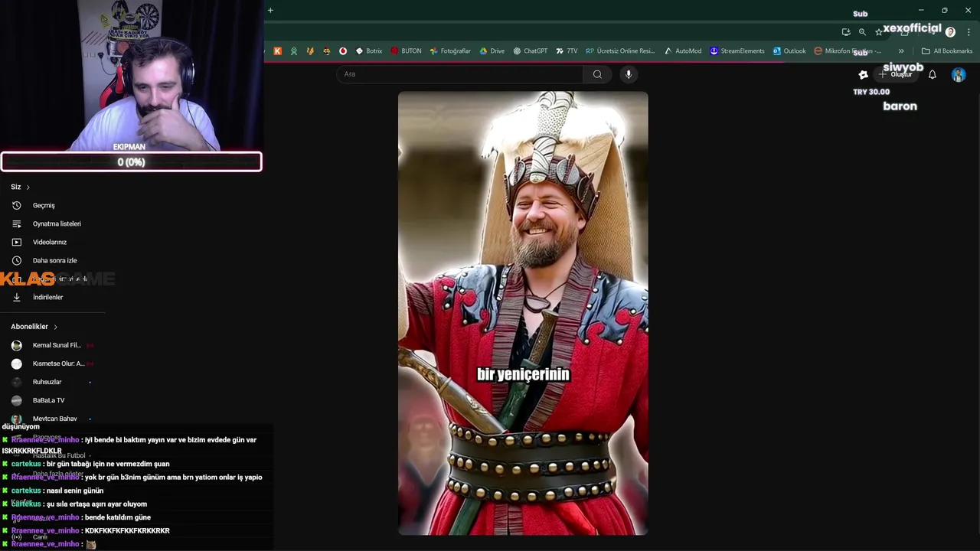
Task: Open the AutoMod bookmark
Action: tap(683, 51)
